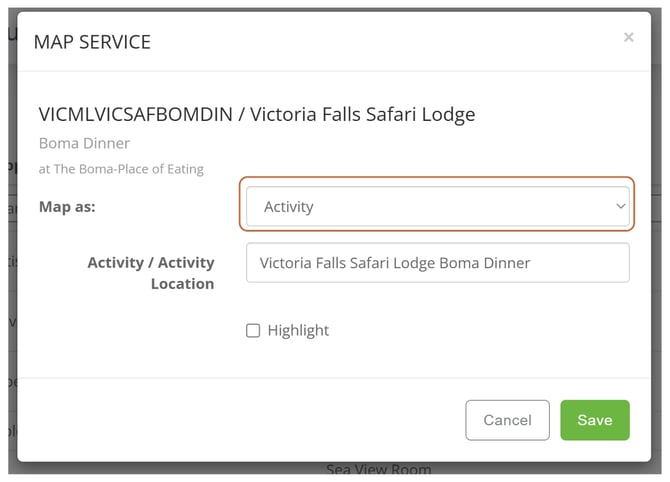The image size is (670, 482).
Task: Click the Cancel button
Action: 507,420
